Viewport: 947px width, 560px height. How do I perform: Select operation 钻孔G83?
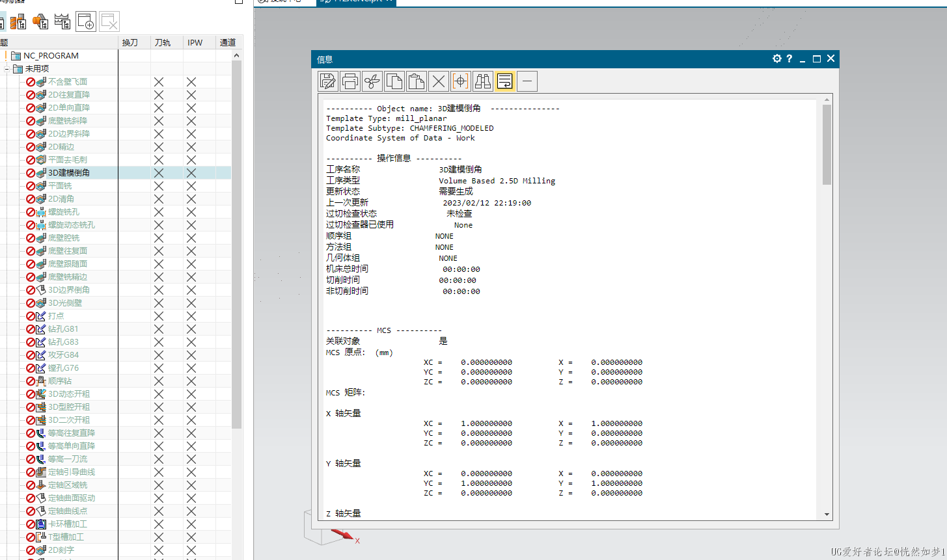63,342
